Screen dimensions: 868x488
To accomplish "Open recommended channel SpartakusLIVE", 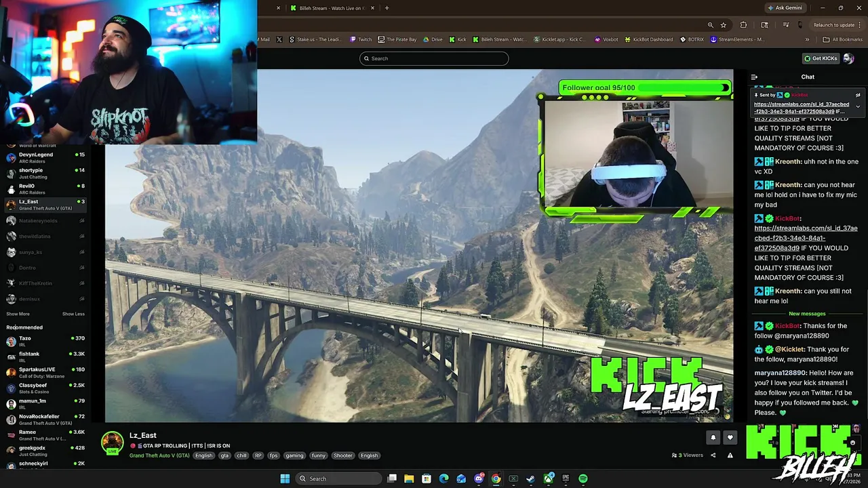I will pyautogui.click(x=46, y=372).
